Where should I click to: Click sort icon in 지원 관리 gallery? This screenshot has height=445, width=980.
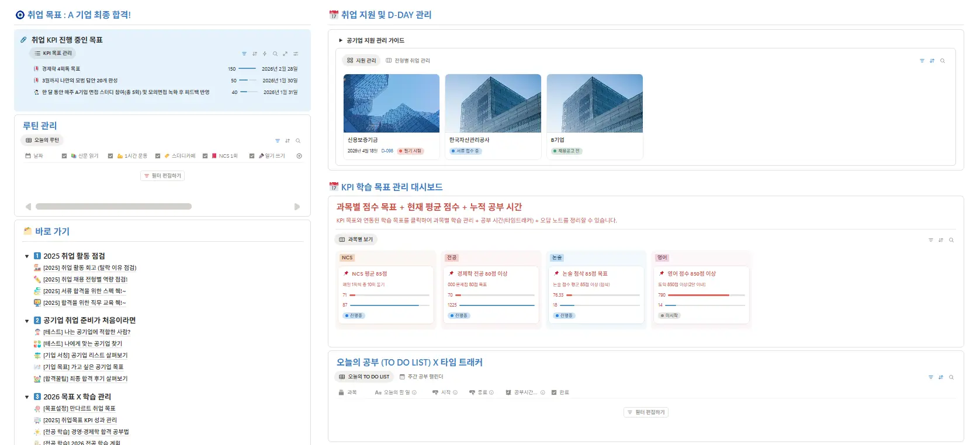(932, 61)
